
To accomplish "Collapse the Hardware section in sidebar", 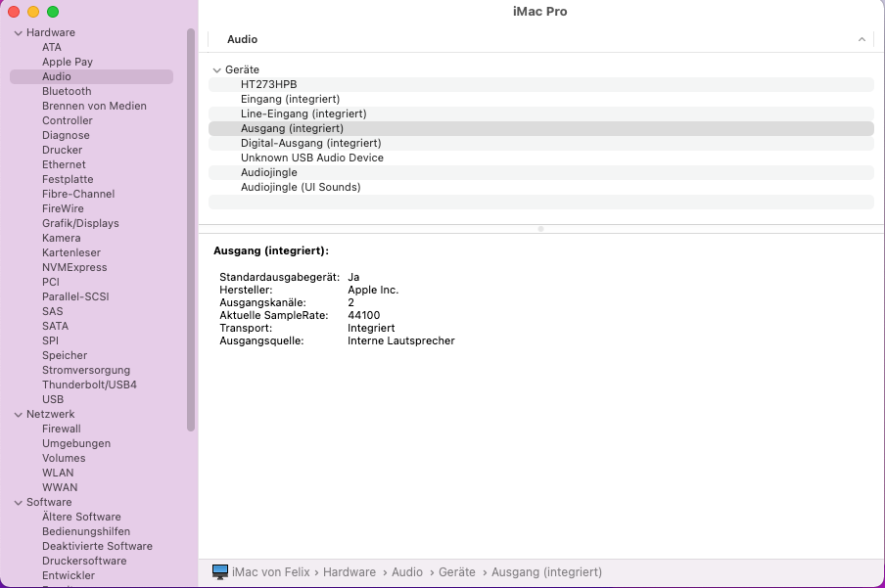I will (x=18, y=33).
